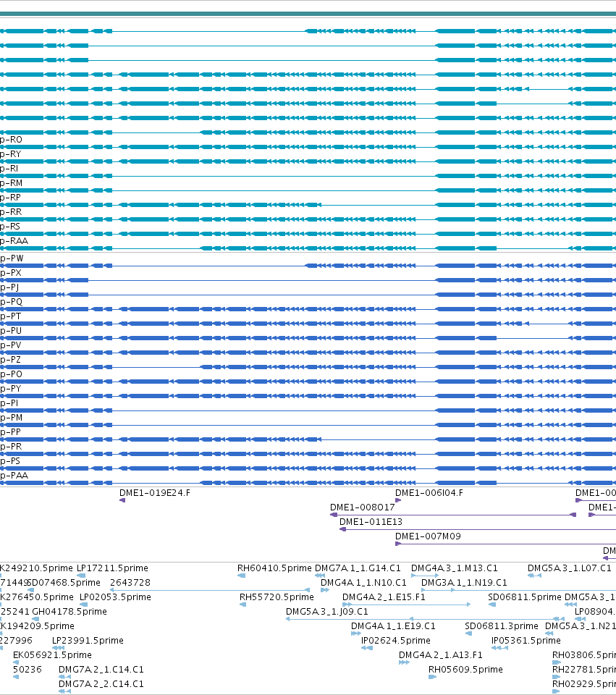This screenshot has height=695, width=616.
Task: Click the p-RI transcript label
Action: click(9, 169)
